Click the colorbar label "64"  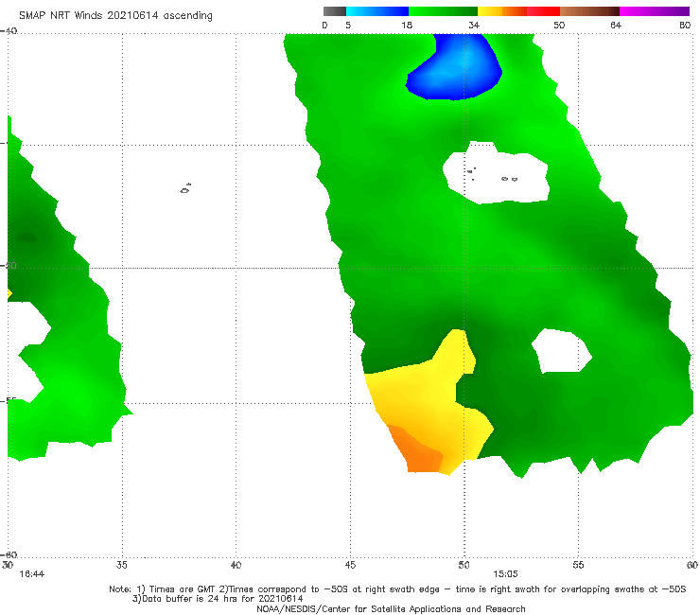coord(616,26)
